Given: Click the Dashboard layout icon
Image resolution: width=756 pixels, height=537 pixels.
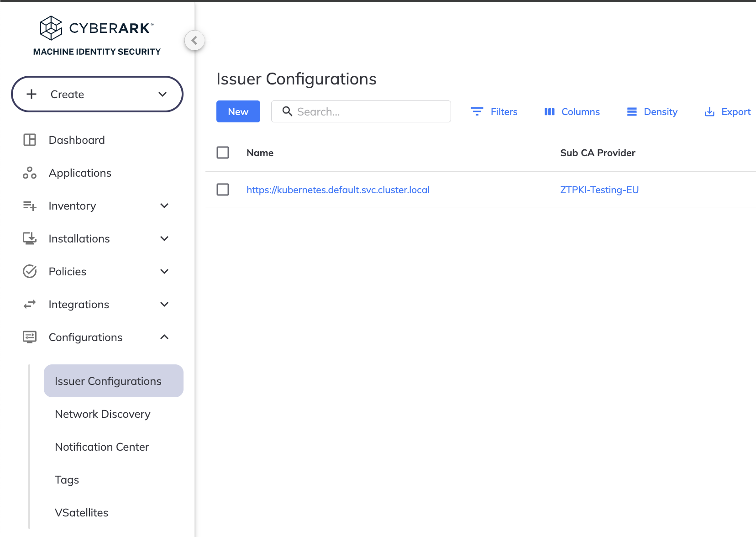Looking at the screenshot, I should click(30, 140).
